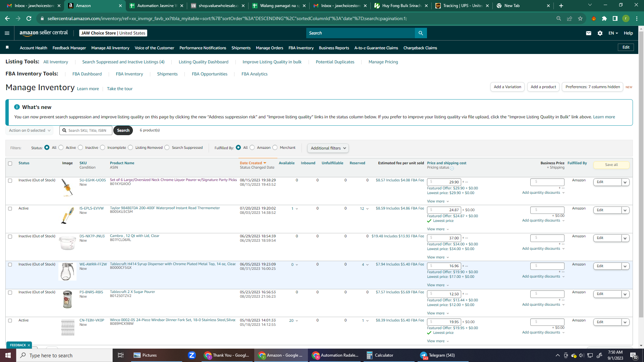Image resolution: width=644 pixels, height=362 pixels.
Task: Bookmark page with the star icon
Action: (580, 18)
